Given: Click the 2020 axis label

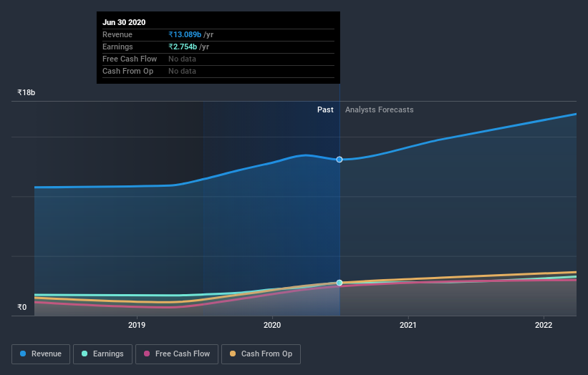Looking at the screenshot, I should point(272,325).
